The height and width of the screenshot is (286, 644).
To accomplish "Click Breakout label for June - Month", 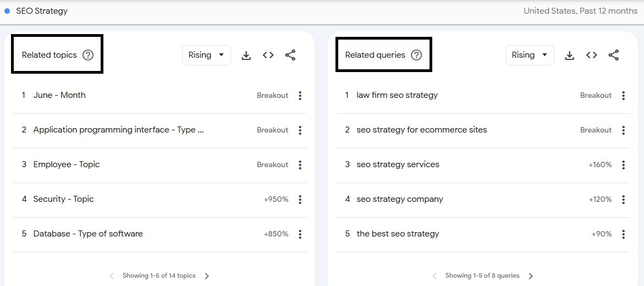I will 273,95.
